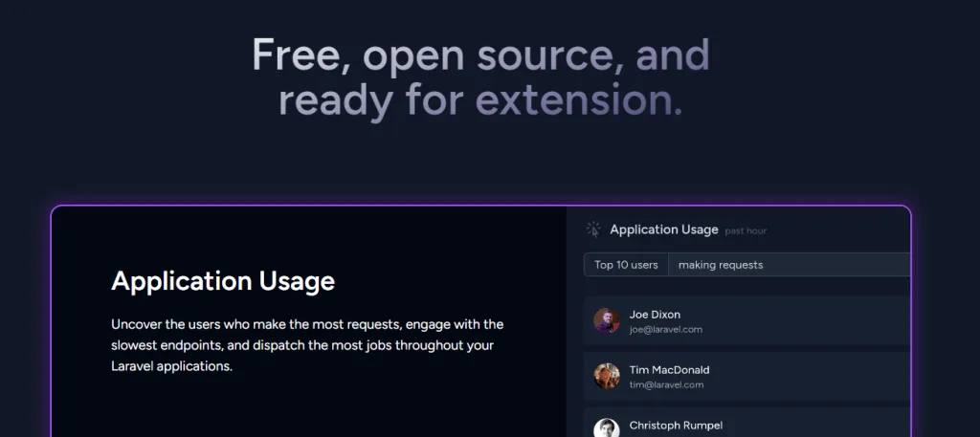Viewport: 980px width, 437px height.
Task: Click the "ready for extension." headline line
Action: 480,99
